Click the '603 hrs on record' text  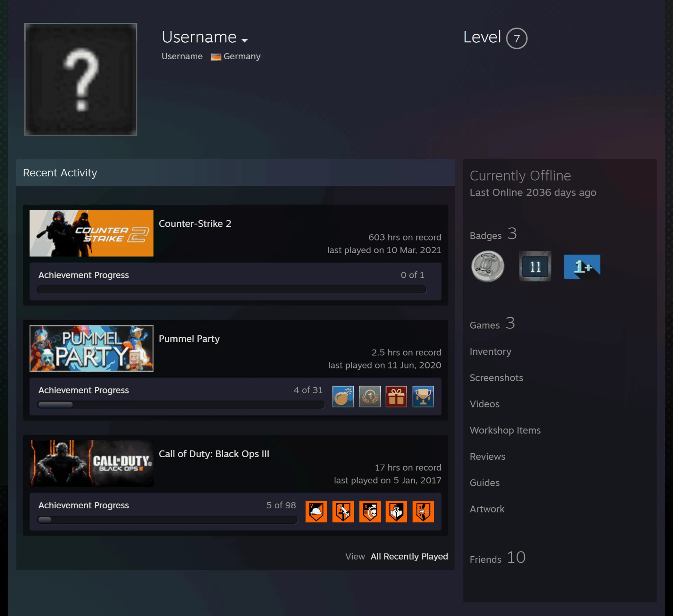[x=405, y=237]
